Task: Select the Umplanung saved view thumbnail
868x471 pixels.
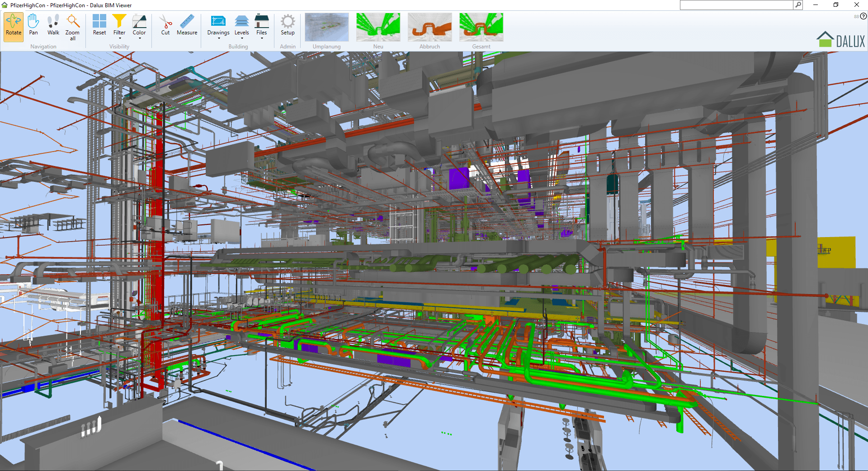Action: (327, 27)
